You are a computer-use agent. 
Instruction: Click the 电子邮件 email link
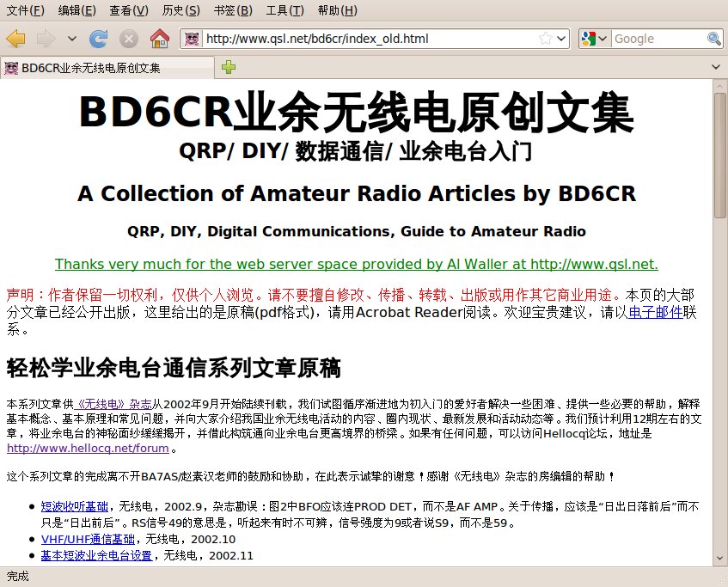click(655, 312)
